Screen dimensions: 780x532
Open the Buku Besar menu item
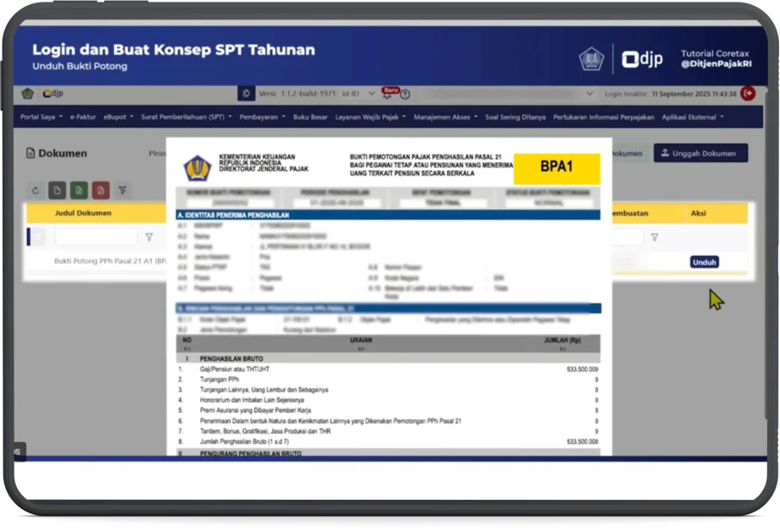tap(311, 117)
